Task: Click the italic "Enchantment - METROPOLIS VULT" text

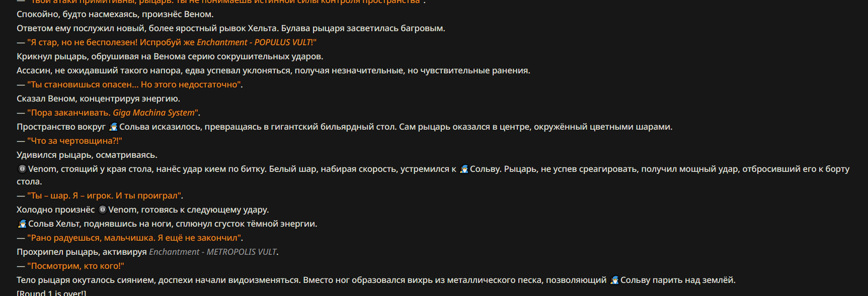Action: [213, 252]
